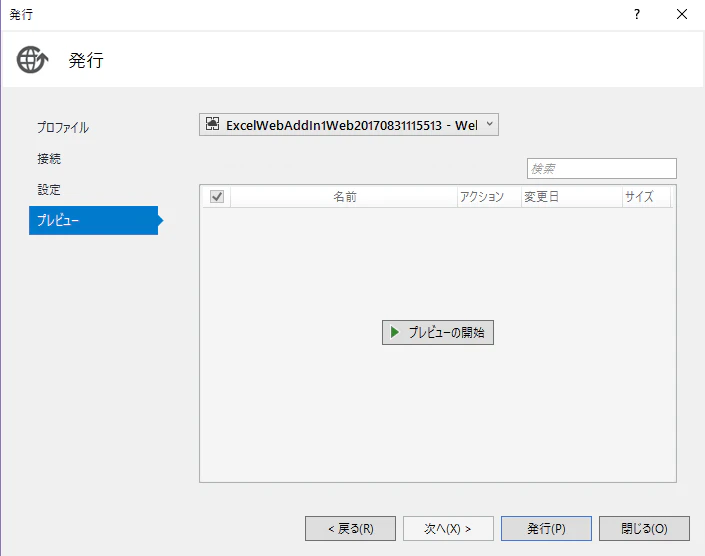The image size is (705, 556).
Task: Switch to the 接続 tab
Action: click(49, 159)
